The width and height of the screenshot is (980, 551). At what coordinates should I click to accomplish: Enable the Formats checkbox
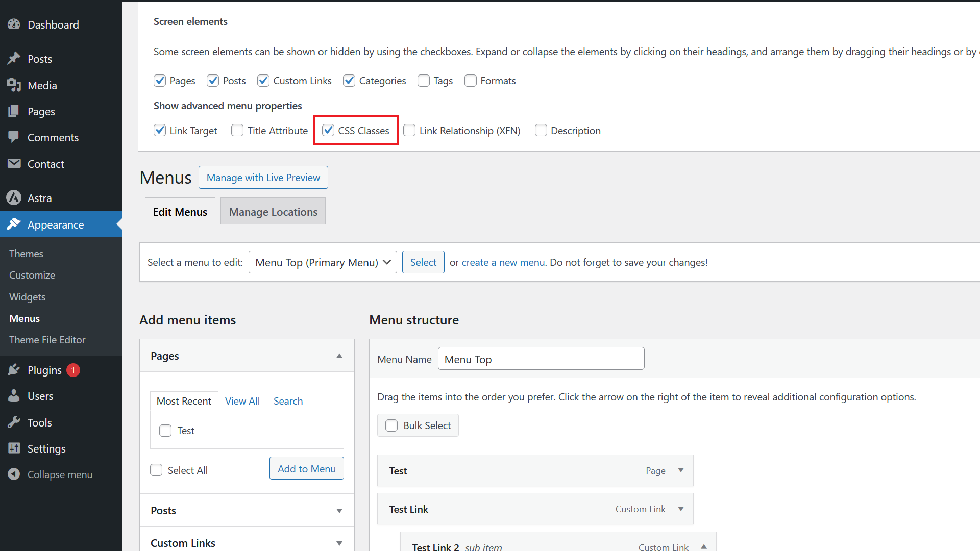click(x=471, y=81)
